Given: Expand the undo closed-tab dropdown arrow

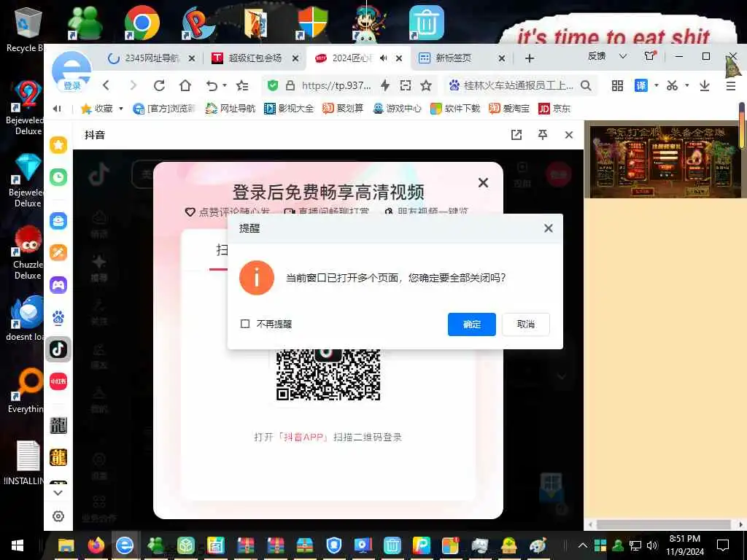Looking at the screenshot, I should click(225, 86).
